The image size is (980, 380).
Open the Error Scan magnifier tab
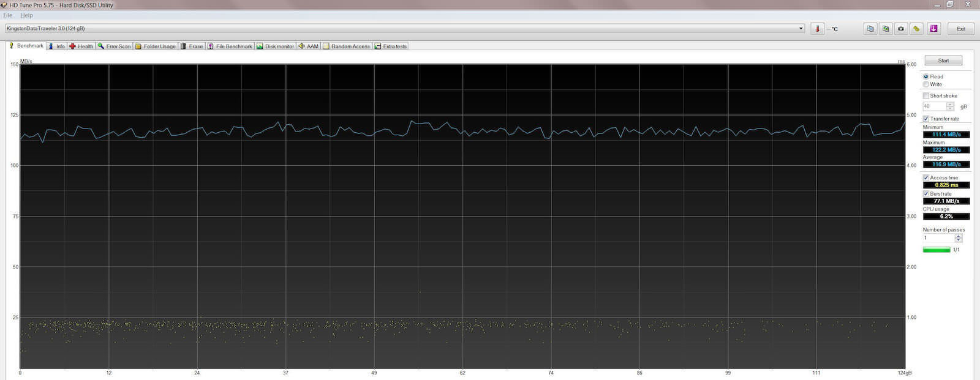[x=114, y=47]
